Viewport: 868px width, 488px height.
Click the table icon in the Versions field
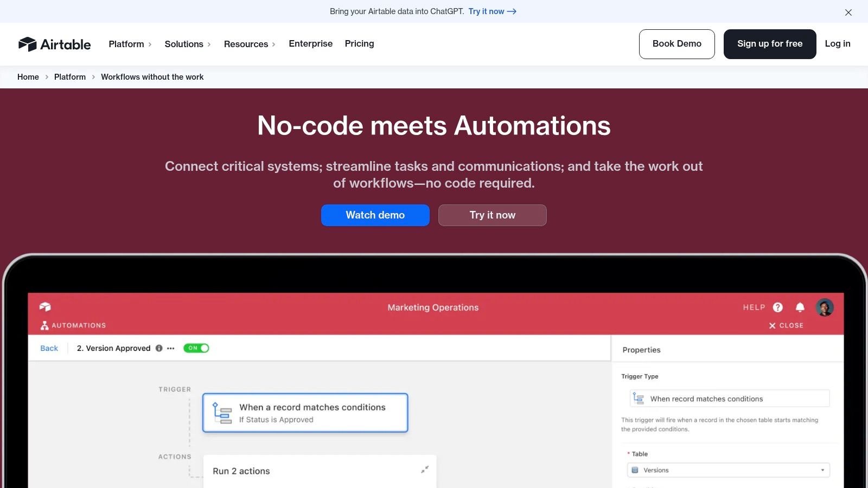(x=635, y=470)
